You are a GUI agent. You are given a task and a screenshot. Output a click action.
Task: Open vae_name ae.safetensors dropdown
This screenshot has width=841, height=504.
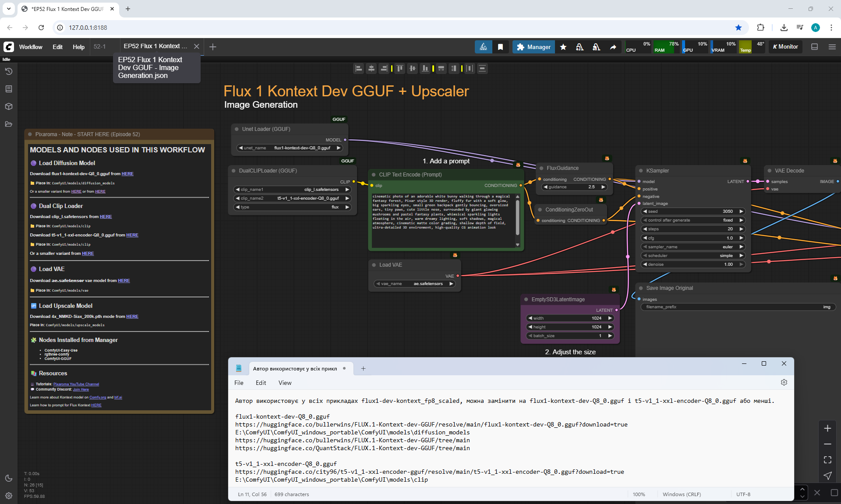[414, 284]
